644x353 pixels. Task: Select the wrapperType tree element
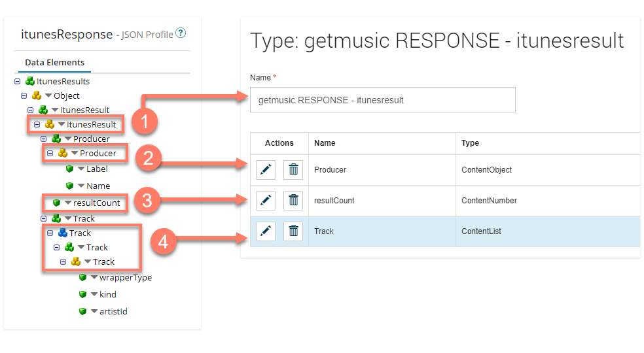point(126,278)
